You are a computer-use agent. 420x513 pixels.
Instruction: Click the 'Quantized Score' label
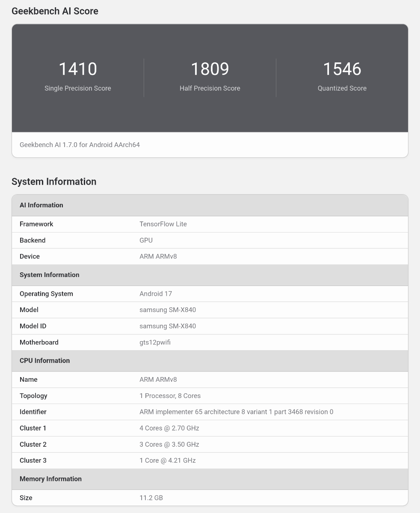point(342,88)
